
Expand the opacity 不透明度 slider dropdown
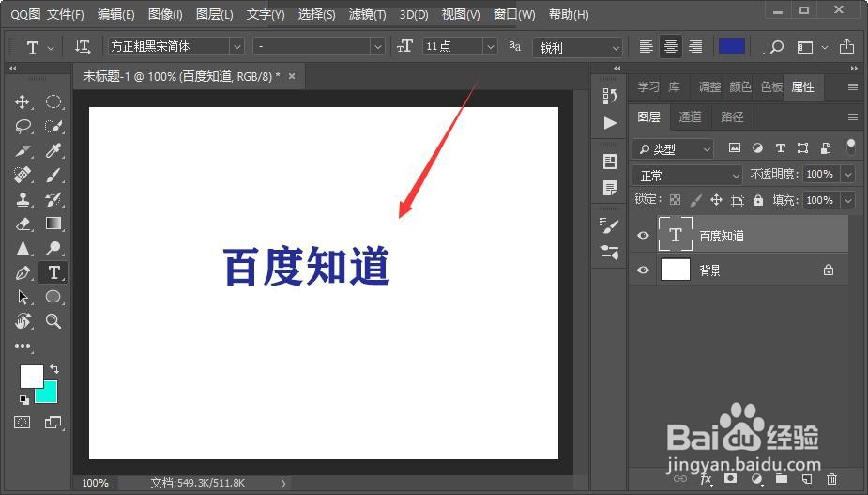pyautogui.click(x=848, y=174)
